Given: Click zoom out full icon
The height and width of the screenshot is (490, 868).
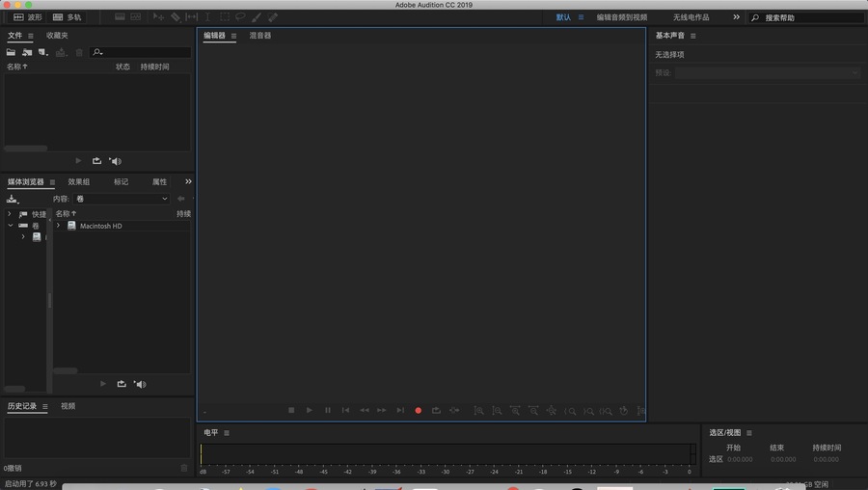Looking at the screenshot, I should [x=552, y=411].
